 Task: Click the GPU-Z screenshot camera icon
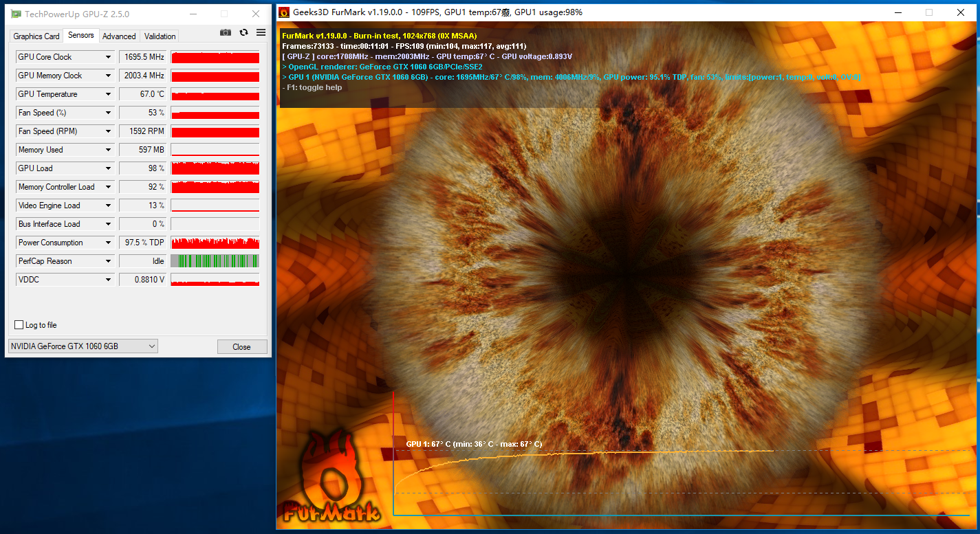click(226, 32)
